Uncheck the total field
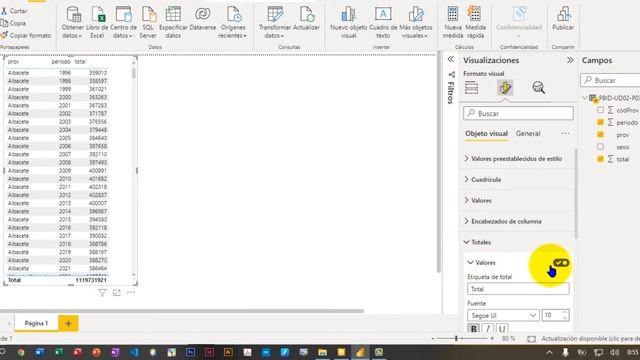Image resolution: width=640 pixels, height=360 pixels. point(600,159)
